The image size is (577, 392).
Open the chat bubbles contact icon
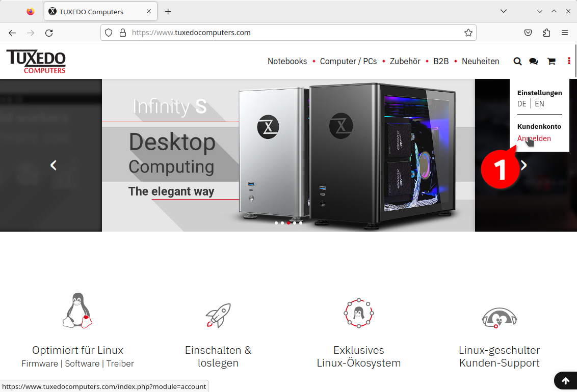coord(534,62)
